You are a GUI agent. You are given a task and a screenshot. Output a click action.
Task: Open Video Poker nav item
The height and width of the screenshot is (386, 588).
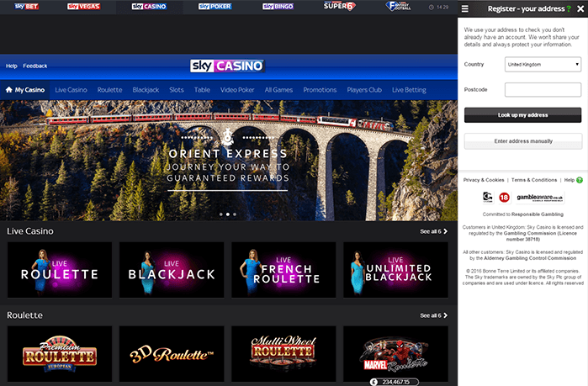(x=237, y=90)
